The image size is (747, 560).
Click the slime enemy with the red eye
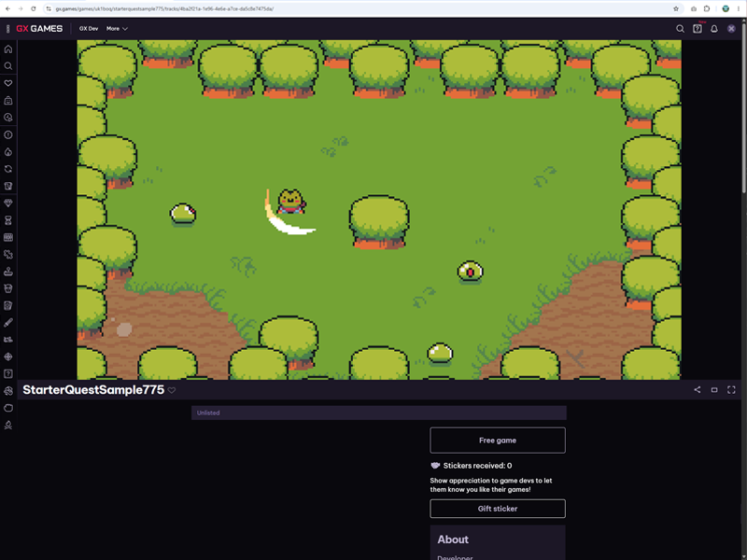[471, 272]
